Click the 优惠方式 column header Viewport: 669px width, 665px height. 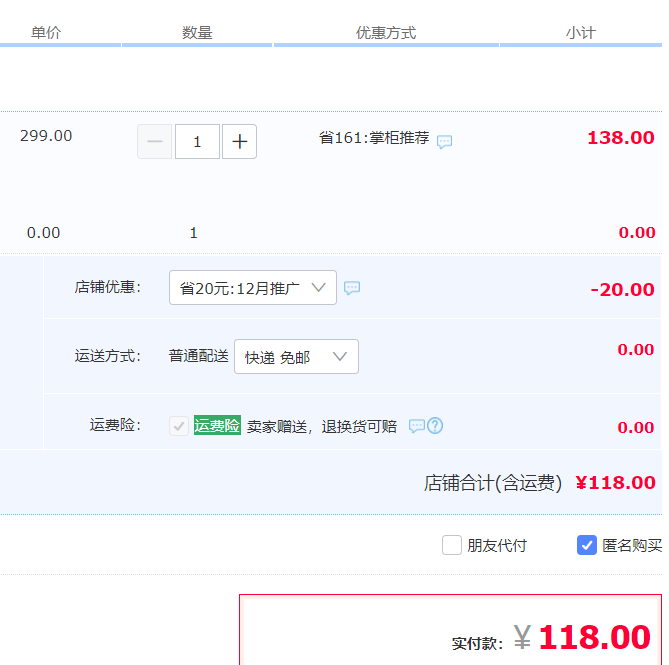tap(386, 33)
